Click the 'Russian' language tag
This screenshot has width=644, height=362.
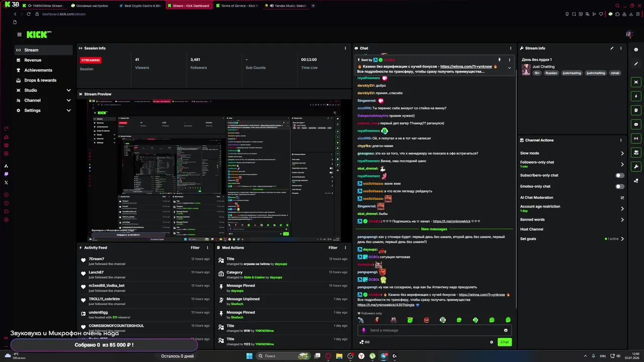[x=551, y=73]
